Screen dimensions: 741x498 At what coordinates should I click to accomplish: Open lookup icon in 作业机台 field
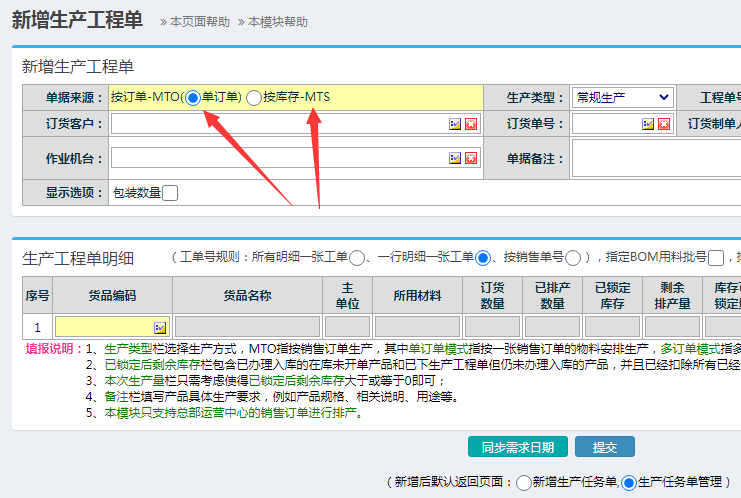tap(454, 158)
